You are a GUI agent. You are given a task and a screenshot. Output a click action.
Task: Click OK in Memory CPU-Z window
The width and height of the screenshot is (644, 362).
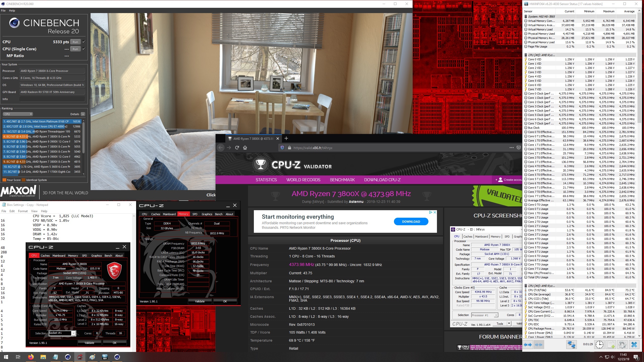225,301
